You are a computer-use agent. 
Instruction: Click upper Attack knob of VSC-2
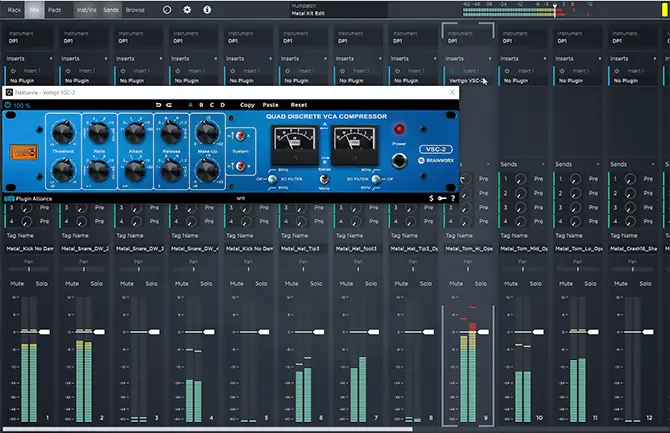(135, 132)
